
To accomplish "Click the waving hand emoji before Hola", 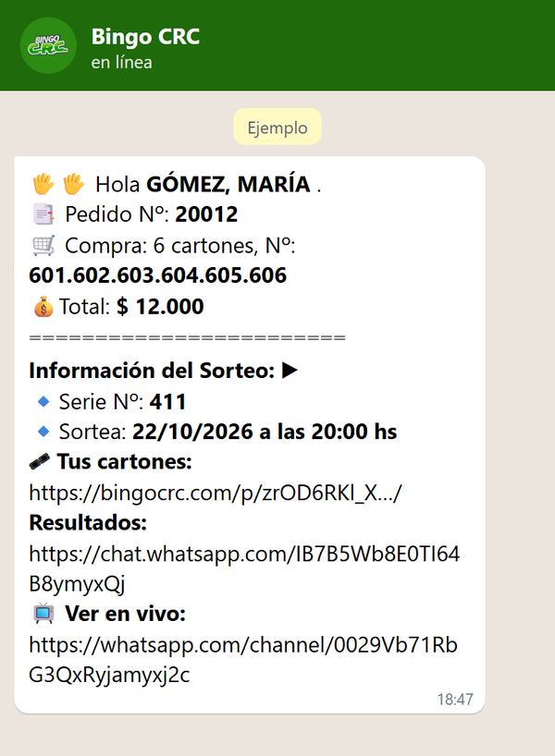I will point(43,184).
